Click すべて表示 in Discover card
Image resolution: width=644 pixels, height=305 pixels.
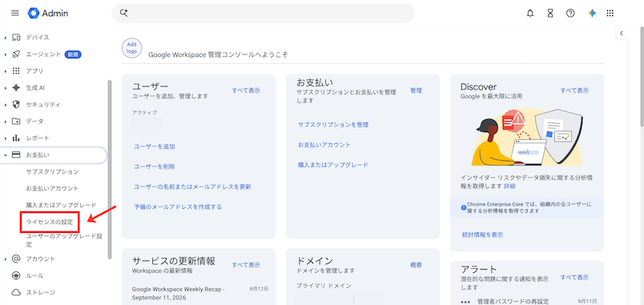(574, 90)
